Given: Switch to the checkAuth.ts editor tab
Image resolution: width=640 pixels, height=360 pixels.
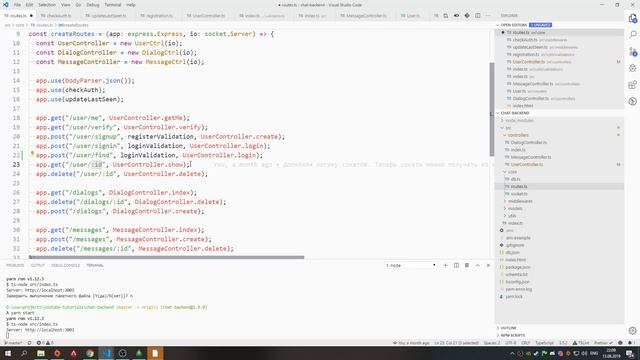Looking at the screenshot, I should [59, 16].
